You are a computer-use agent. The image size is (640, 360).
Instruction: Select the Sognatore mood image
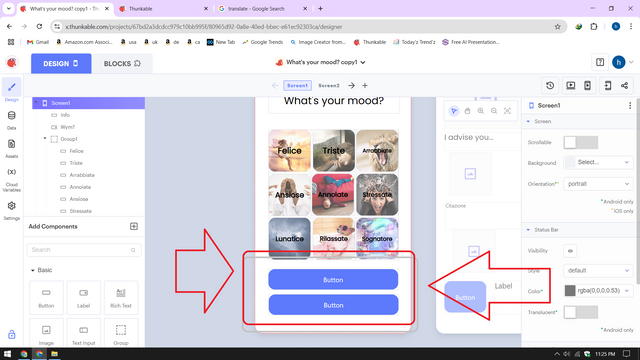coord(377,238)
